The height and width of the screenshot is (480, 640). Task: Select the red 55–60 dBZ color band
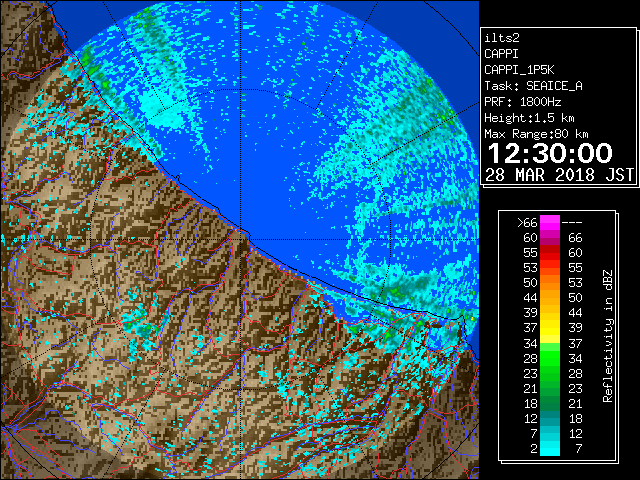550,253
